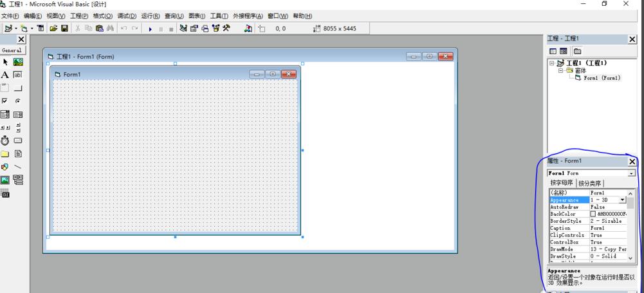Select the Line control tool
644x293 pixels.
coord(18,167)
